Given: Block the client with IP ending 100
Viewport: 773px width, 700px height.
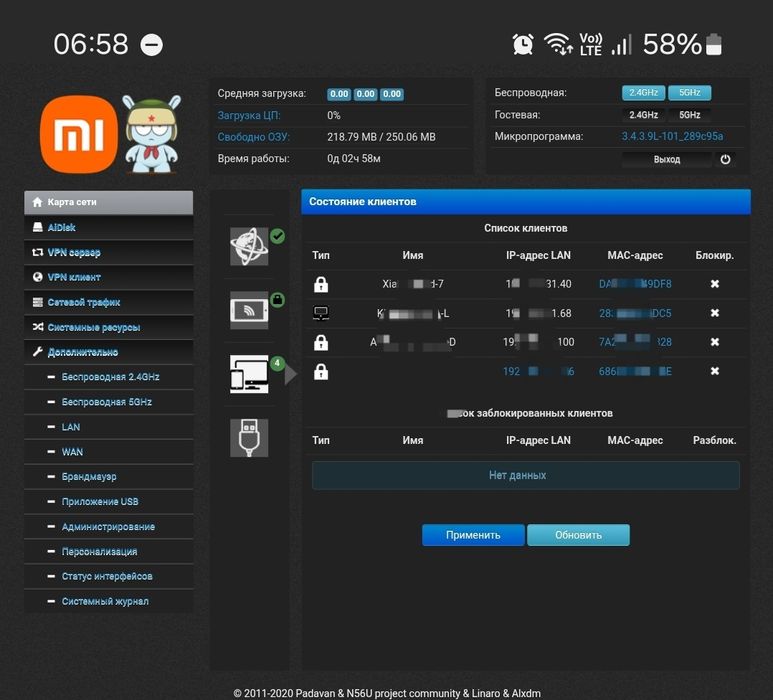Looking at the screenshot, I should tap(714, 342).
